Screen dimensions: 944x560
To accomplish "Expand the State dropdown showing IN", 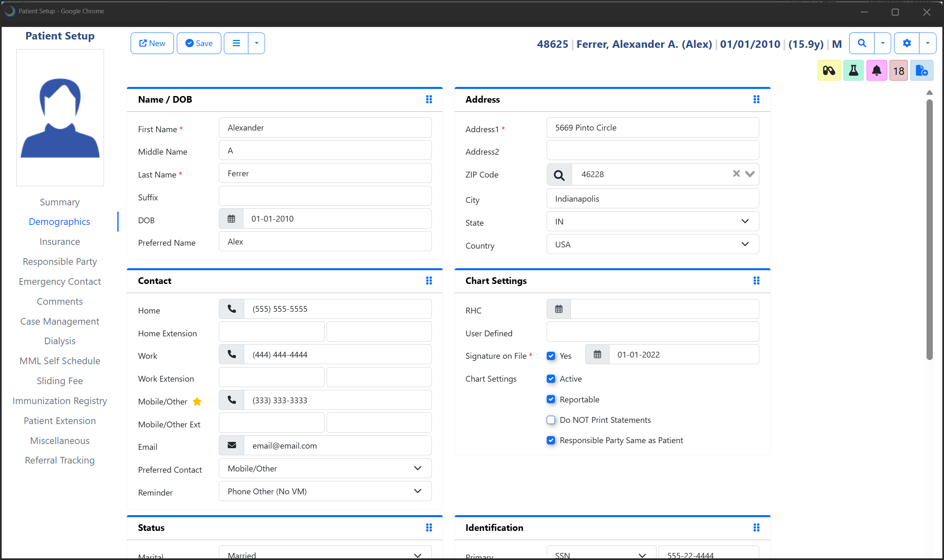I will (652, 222).
